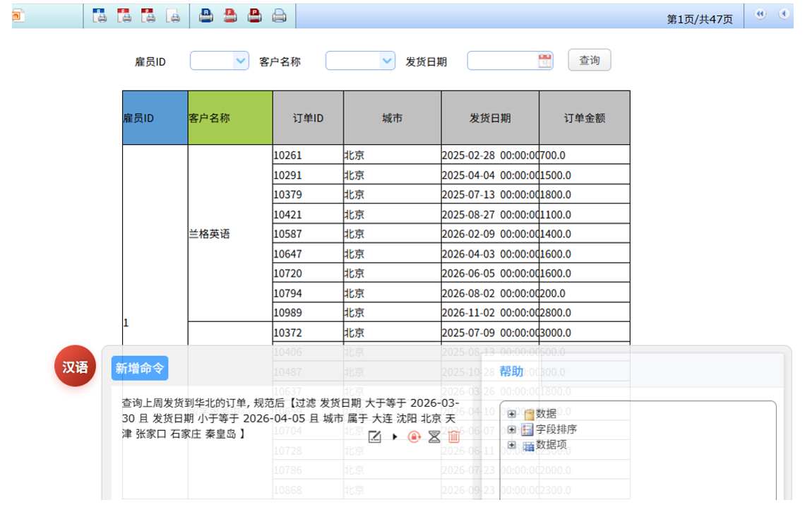Click order ID cell 10372
Image resolution: width=812 pixels, height=505 pixels.
(x=308, y=333)
